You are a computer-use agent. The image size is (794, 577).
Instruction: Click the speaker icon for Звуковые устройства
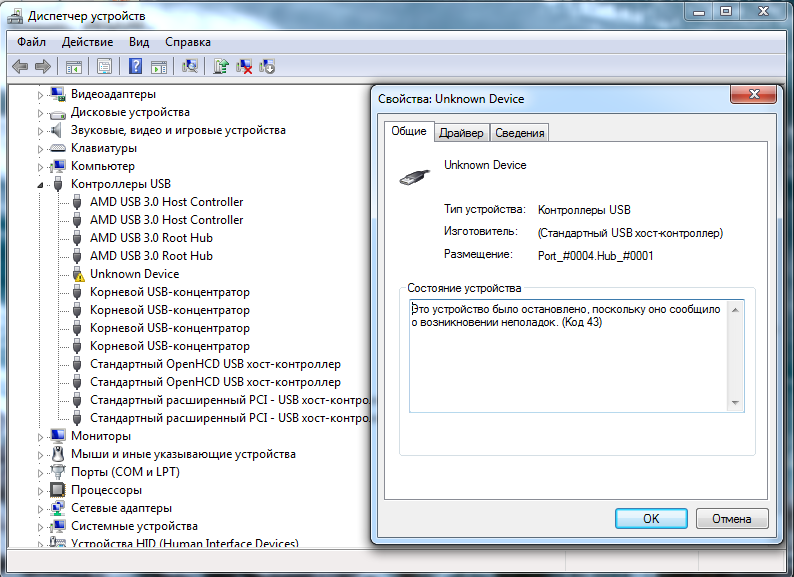tap(57, 130)
